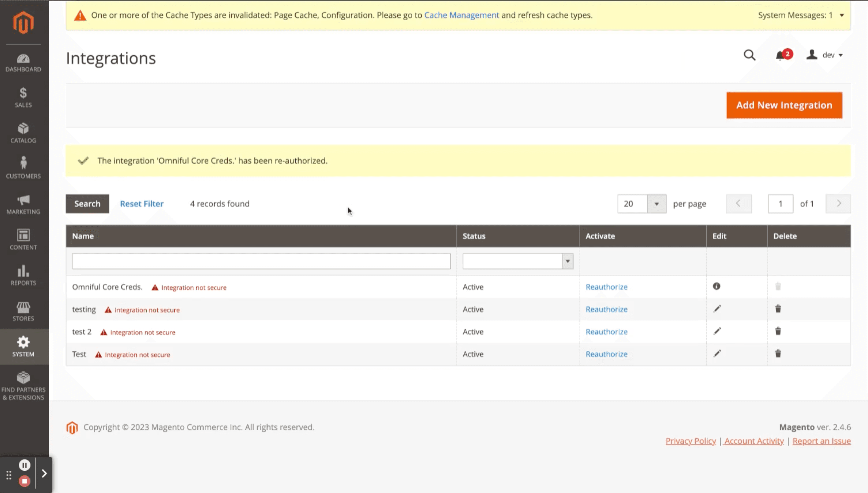Screen dimensions: 868x493
Task: Delete the 'Test' integration with trash icon
Action: coord(778,354)
